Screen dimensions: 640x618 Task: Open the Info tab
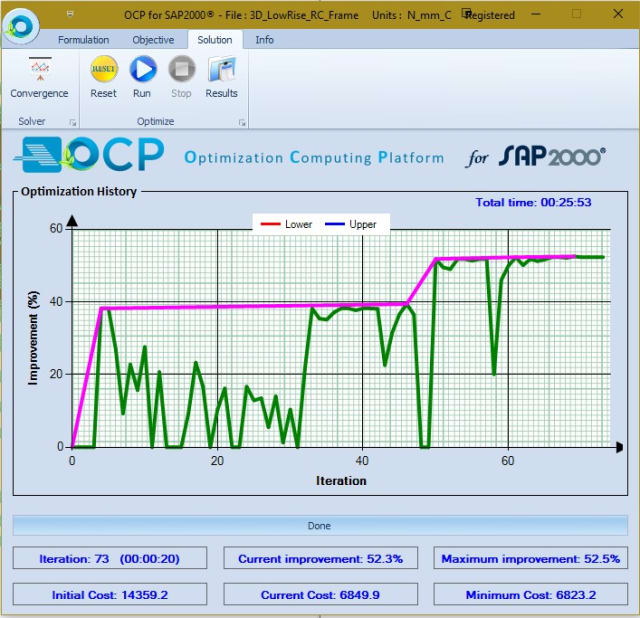pos(264,40)
